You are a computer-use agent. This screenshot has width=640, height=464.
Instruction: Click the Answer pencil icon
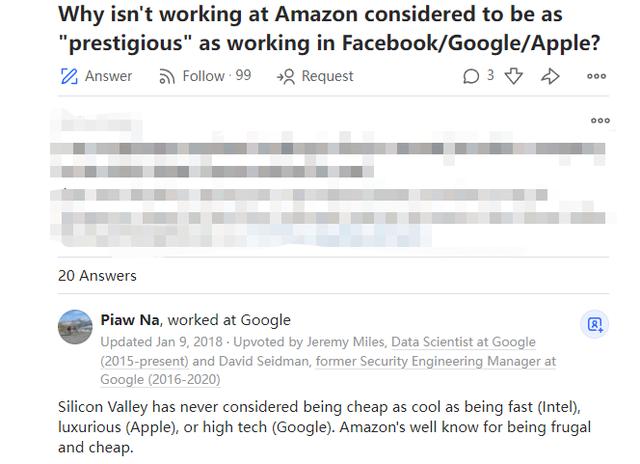click(x=70, y=76)
